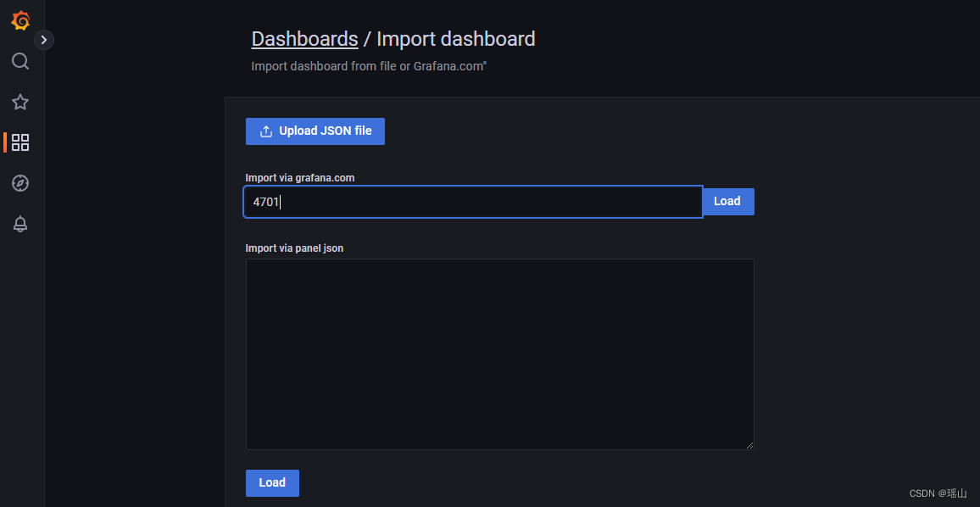Click the 'Import dashboard' page title
Viewport: 980px width, 507px height.
(455, 39)
